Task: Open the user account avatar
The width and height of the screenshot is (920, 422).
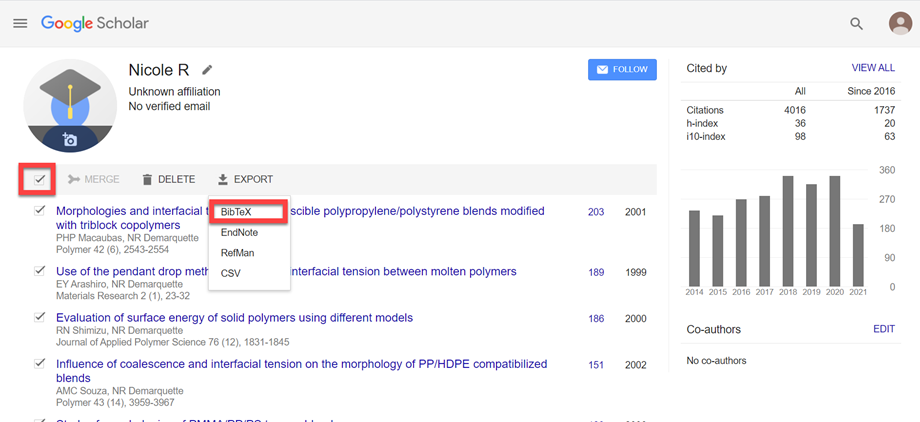Action: point(899,23)
